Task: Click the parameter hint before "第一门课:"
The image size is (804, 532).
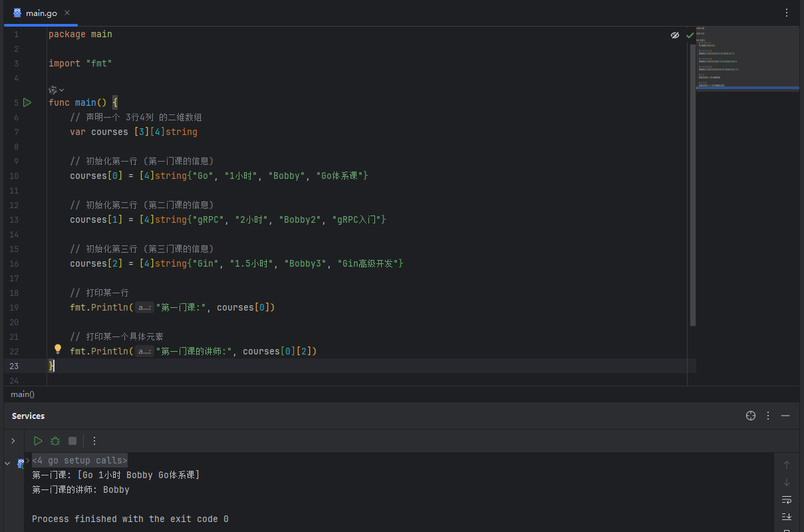Action: click(x=144, y=307)
